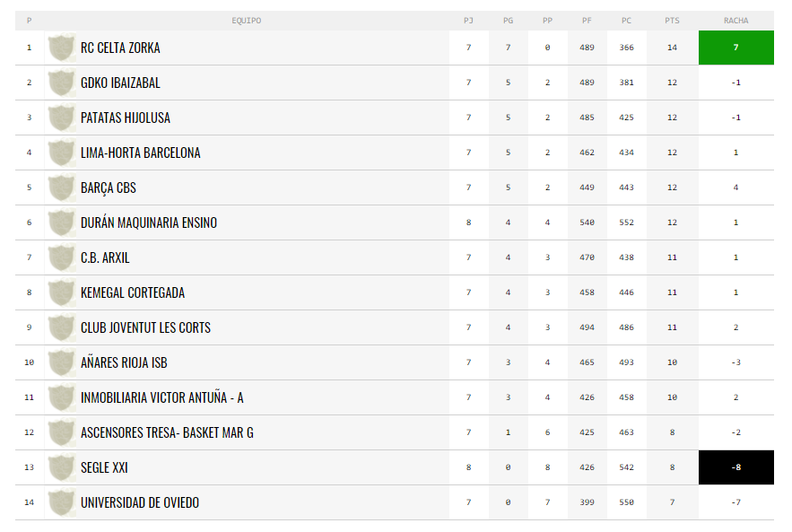
Task: Select ASCENSORES TRESA- BASKET MAR G team
Action: [x=167, y=433]
